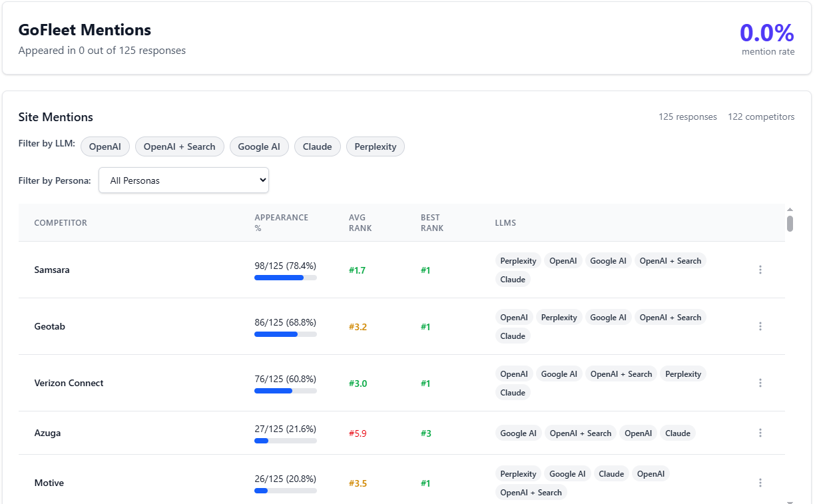Click Motive's #3.5 average rank
The image size is (815, 504).
[358, 483]
